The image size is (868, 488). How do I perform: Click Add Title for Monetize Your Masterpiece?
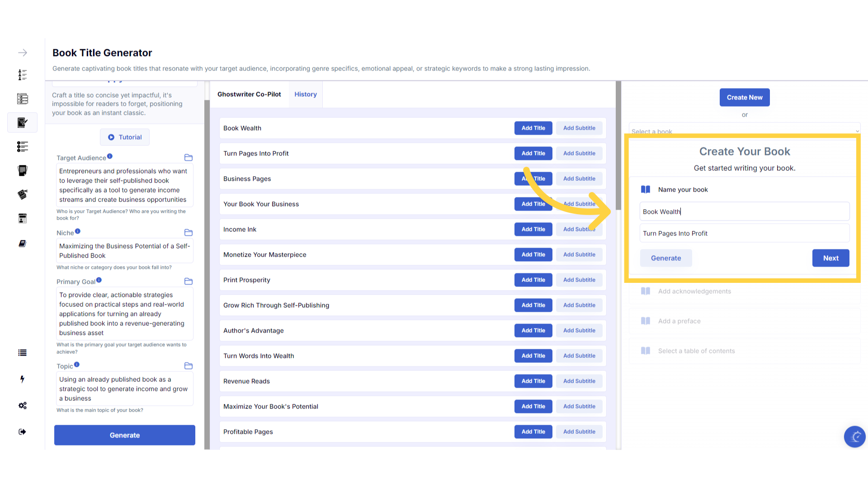(533, 255)
